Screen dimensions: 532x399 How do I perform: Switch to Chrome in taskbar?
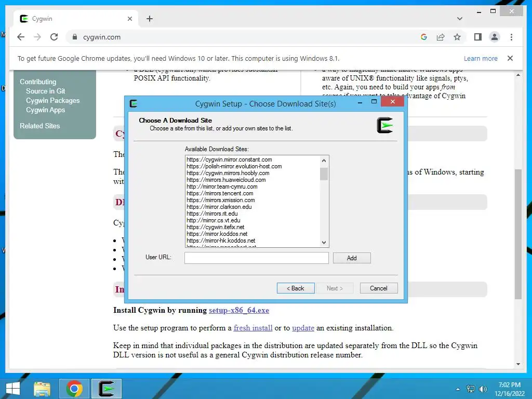[74, 389]
